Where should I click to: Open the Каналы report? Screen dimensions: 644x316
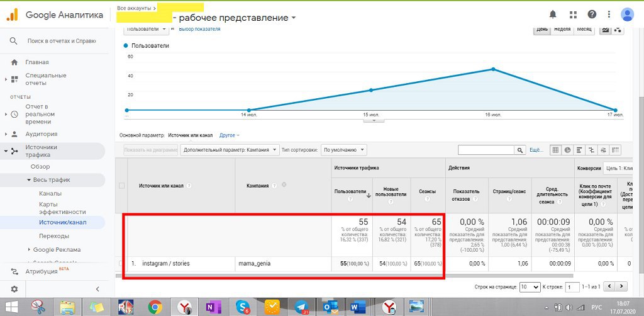coord(50,193)
